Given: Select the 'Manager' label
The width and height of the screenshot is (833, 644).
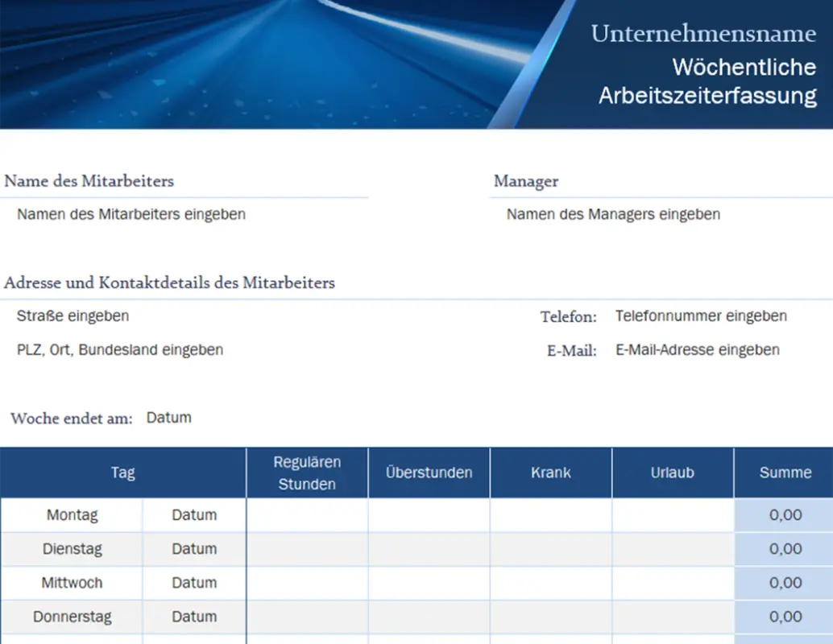Looking at the screenshot, I should click(526, 181).
